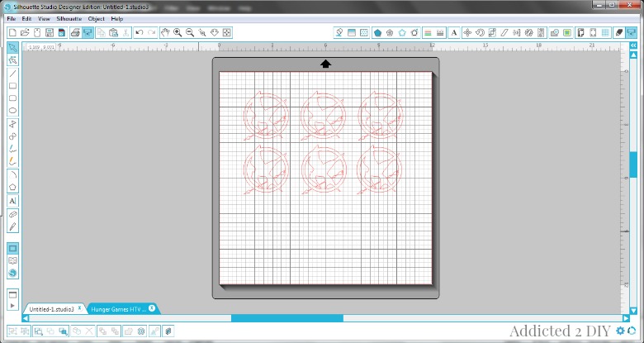The width and height of the screenshot is (644, 343).
Task: Select the Knife tool in left toolbar
Action: (x=12, y=226)
